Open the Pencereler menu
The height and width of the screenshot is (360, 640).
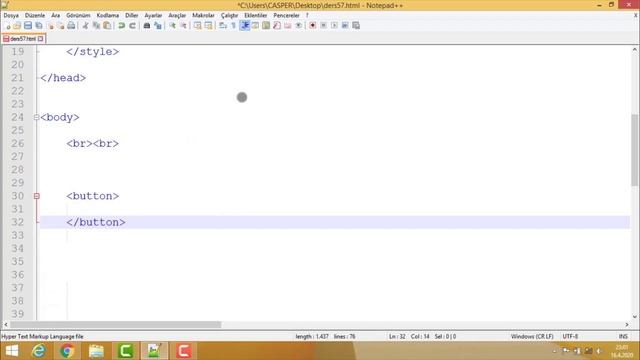[286, 16]
